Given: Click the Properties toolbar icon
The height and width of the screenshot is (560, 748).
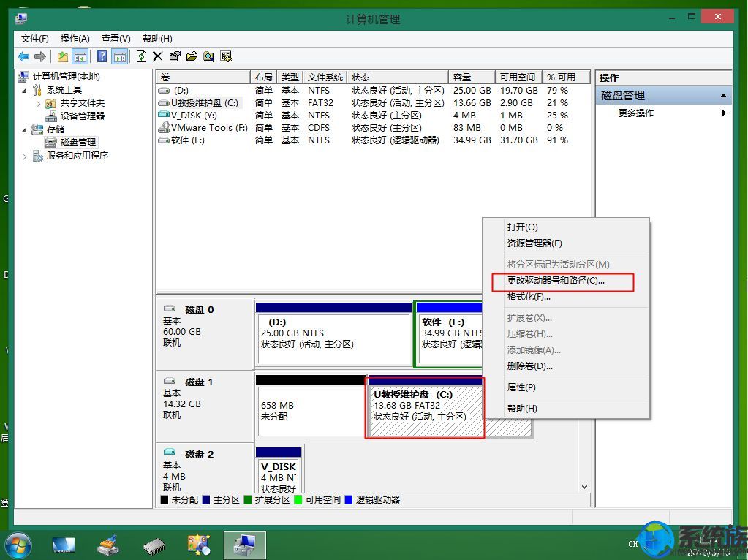Looking at the screenshot, I should coord(175,57).
